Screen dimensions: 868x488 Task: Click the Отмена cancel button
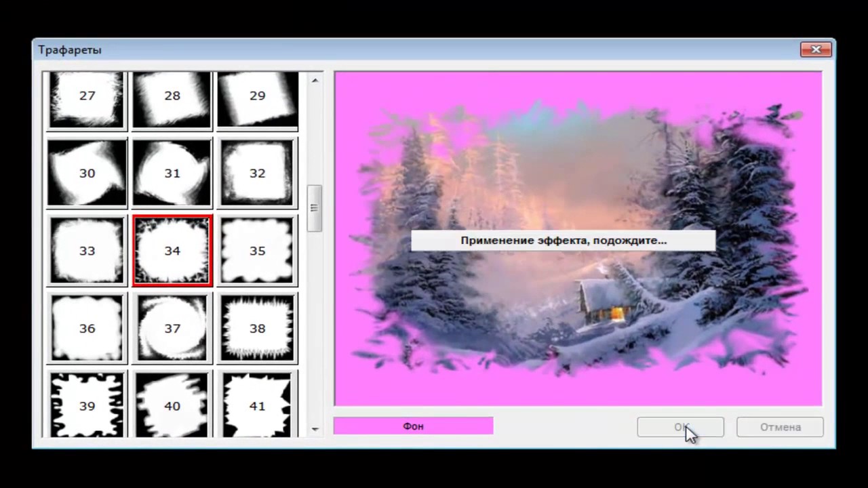tap(780, 427)
